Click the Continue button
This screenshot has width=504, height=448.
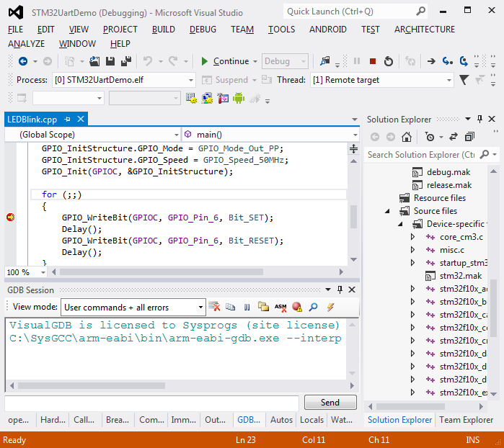click(225, 61)
